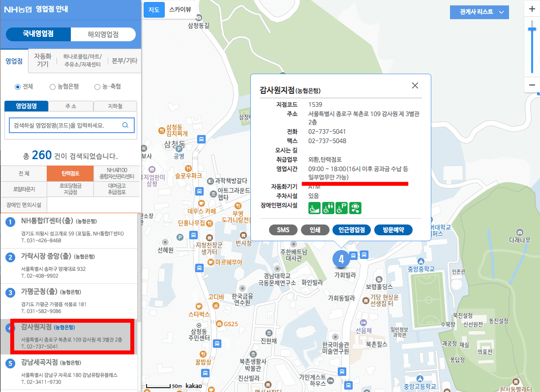540x392 pixels.
Task: Click the 기당 현상윤 선생집 터 icon
Action: click(x=366, y=301)
